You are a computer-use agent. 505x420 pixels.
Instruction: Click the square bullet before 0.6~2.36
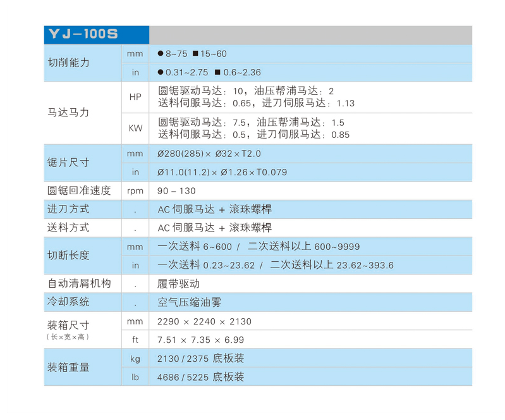click(x=217, y=73)
